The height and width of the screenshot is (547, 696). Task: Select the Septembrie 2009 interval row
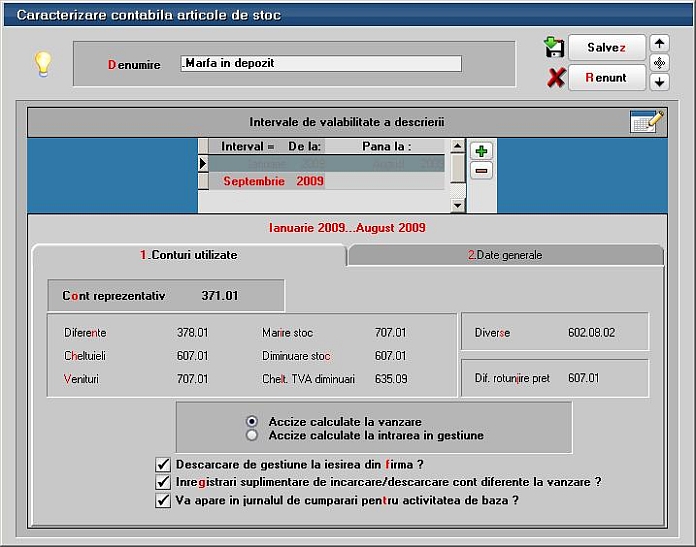tap(326, 181)
